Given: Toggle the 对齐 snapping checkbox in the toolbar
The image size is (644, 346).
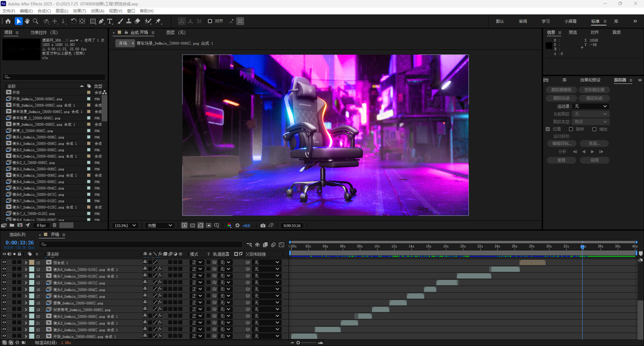Looking at the screenshot, I should 210,21.
